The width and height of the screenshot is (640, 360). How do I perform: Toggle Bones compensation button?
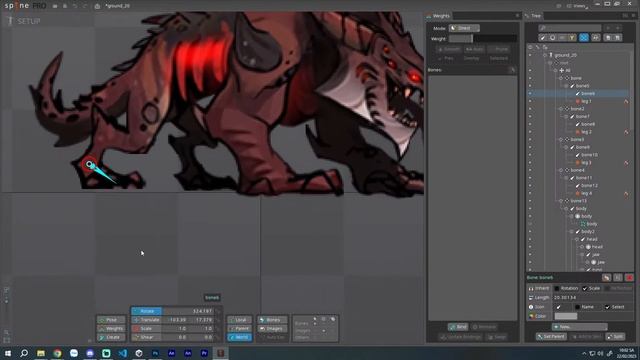(272, 320)
